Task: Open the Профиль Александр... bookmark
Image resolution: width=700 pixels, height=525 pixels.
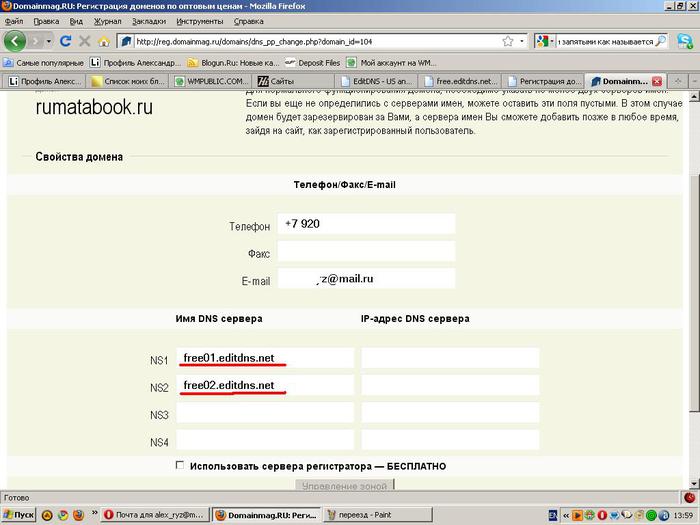Action: (x=135, y=63)
